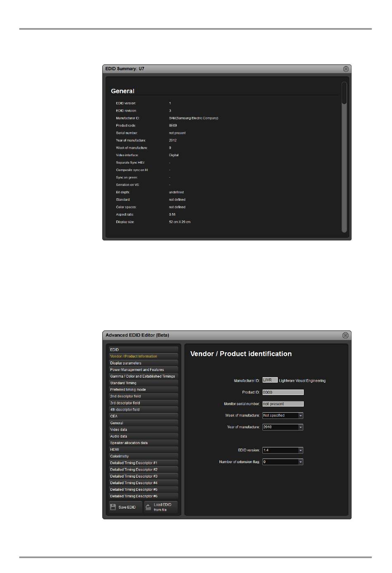
Task: Click the '2012' year value
Action: pos(172,140)
